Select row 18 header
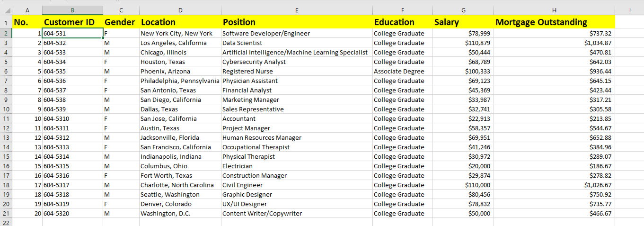This screenshot has height=226, width=644. (6, 185)
